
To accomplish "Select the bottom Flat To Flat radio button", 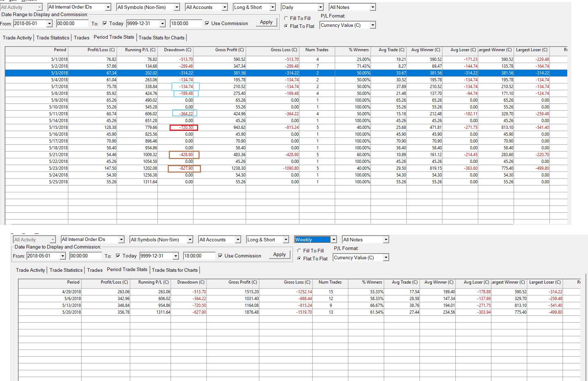I will click(299, 259).
